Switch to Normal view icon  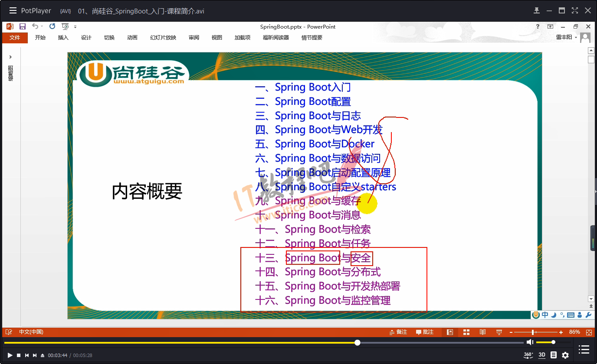coord(450,332)
